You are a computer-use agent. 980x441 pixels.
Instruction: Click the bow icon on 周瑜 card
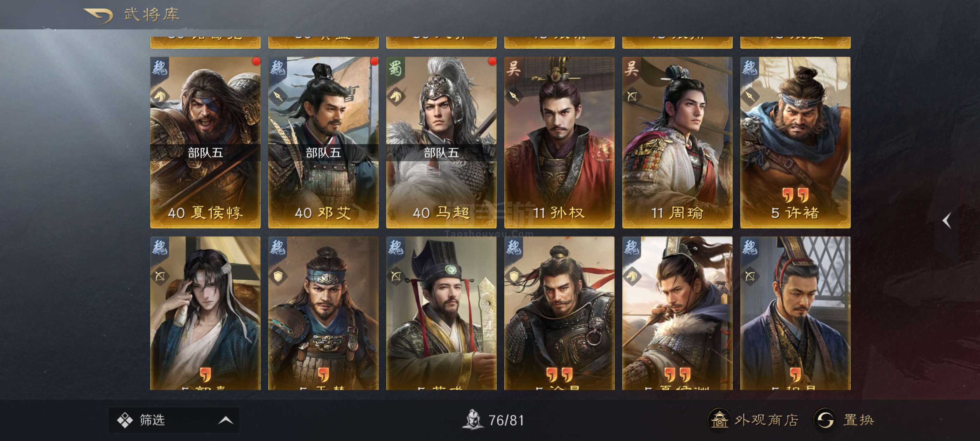[632, 96]
